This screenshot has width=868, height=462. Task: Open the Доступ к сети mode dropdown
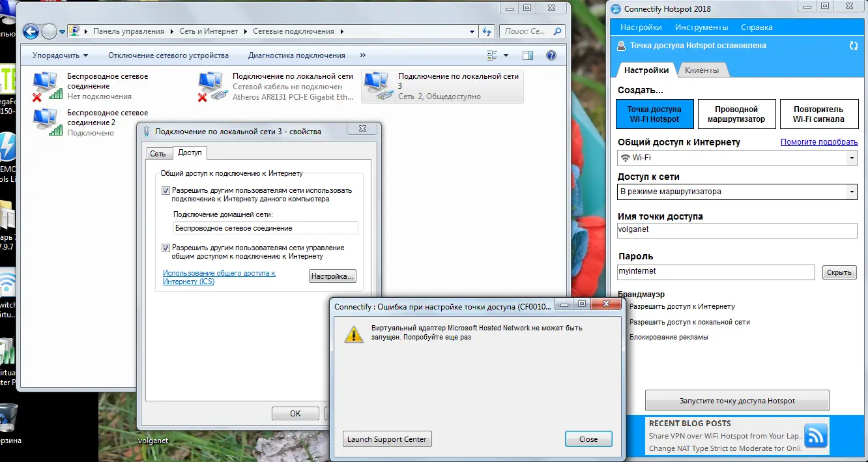pos(851,192)
